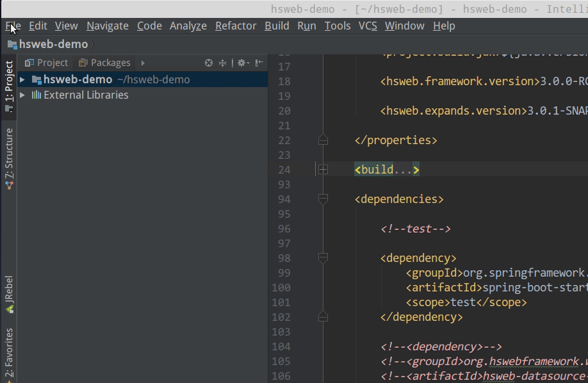
Task: Click the External Libraries library icon
Action: tap(36, 95)
